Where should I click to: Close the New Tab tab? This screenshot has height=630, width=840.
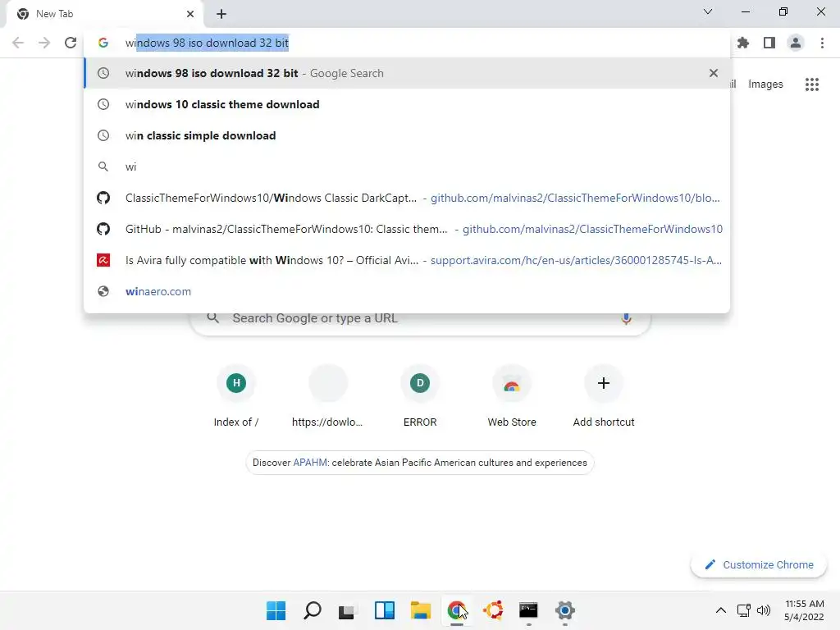tap(190, 14)
